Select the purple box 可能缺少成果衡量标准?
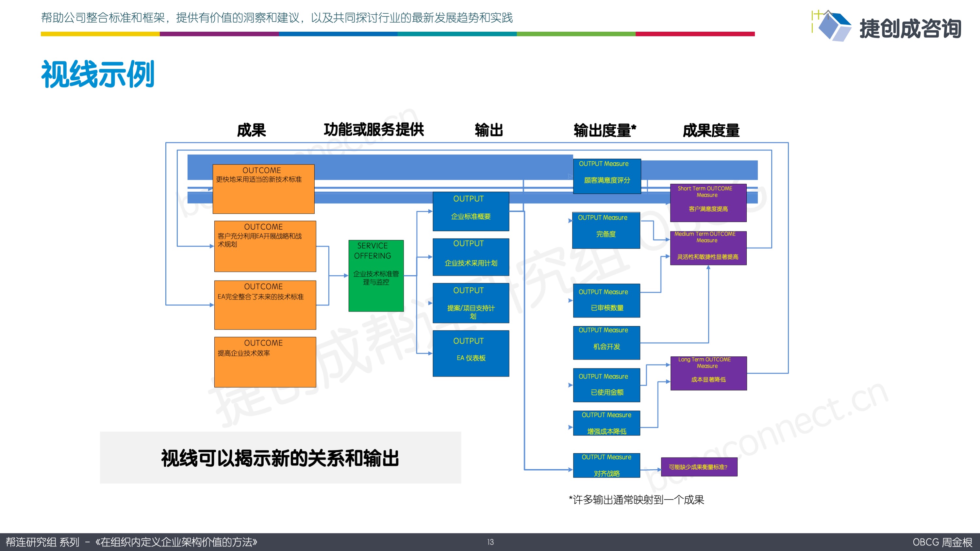The image size is (980, 551). 699,467
